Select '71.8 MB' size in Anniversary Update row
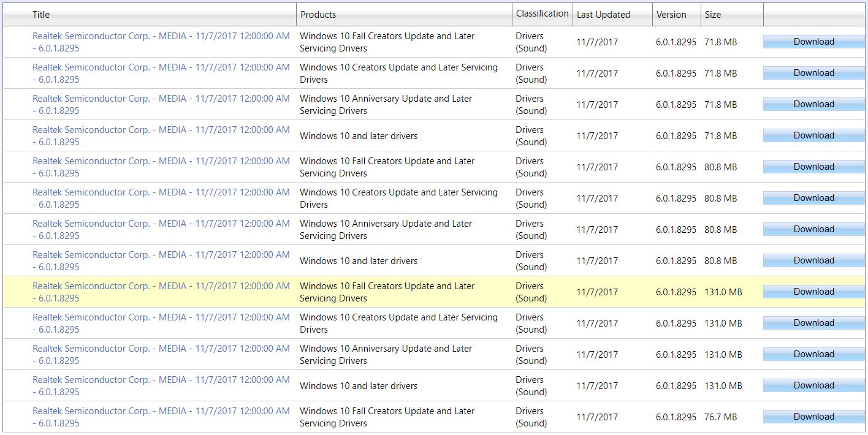 click(721, 105)
